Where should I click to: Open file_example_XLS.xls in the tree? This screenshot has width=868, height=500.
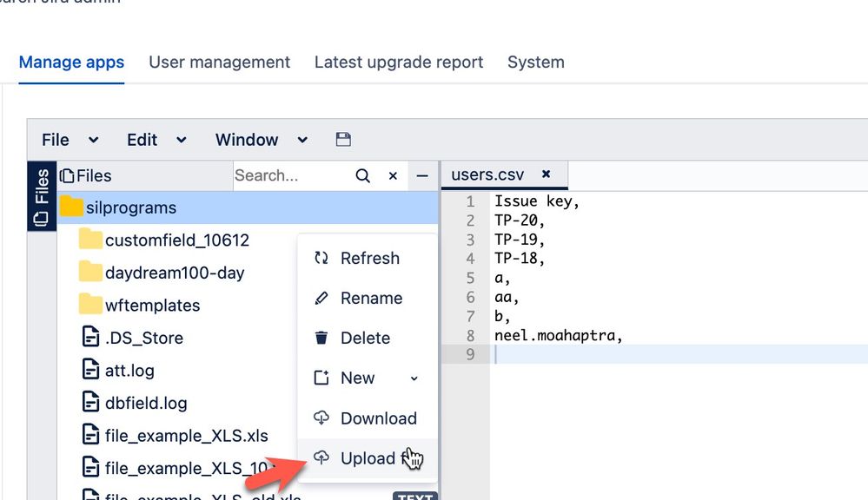pos(187,436)
